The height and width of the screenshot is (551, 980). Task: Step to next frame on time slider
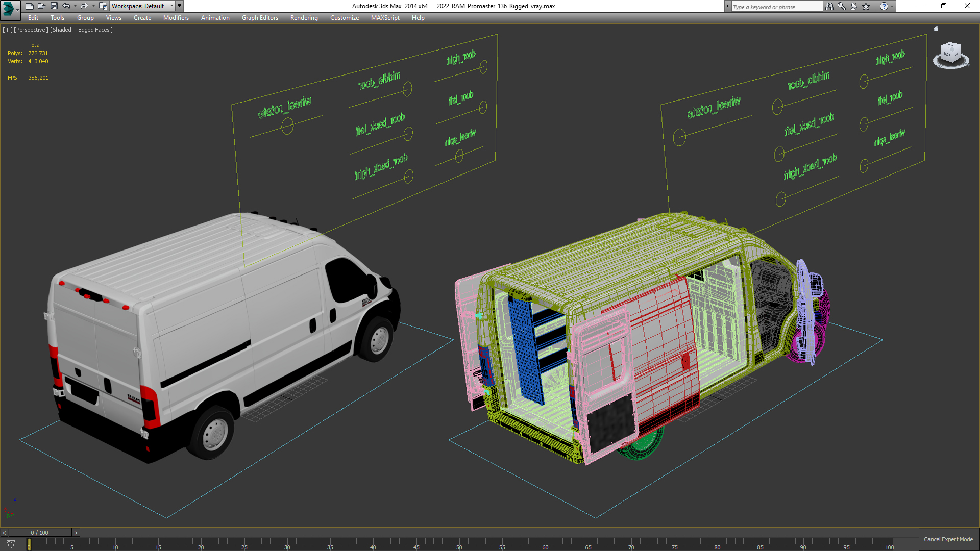point(76,533)
